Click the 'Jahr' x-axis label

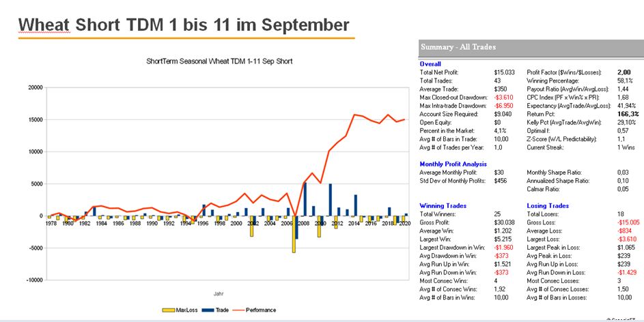point(219,293)
